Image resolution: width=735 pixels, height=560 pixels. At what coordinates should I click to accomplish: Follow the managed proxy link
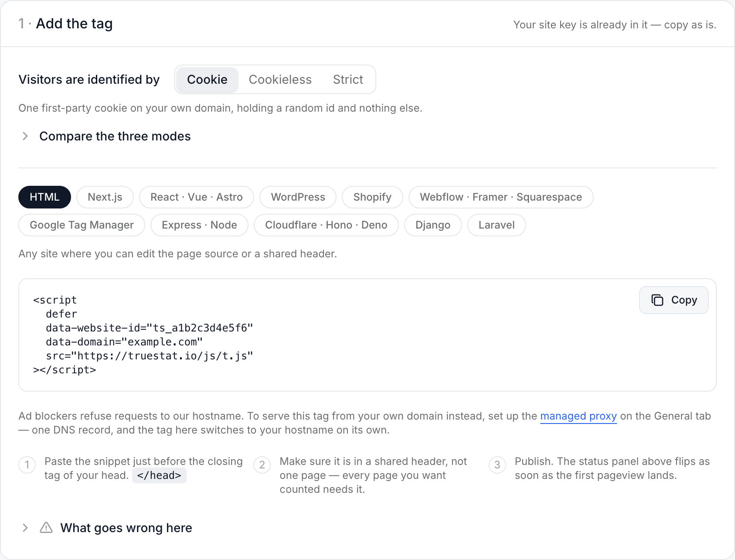[578, 416]
